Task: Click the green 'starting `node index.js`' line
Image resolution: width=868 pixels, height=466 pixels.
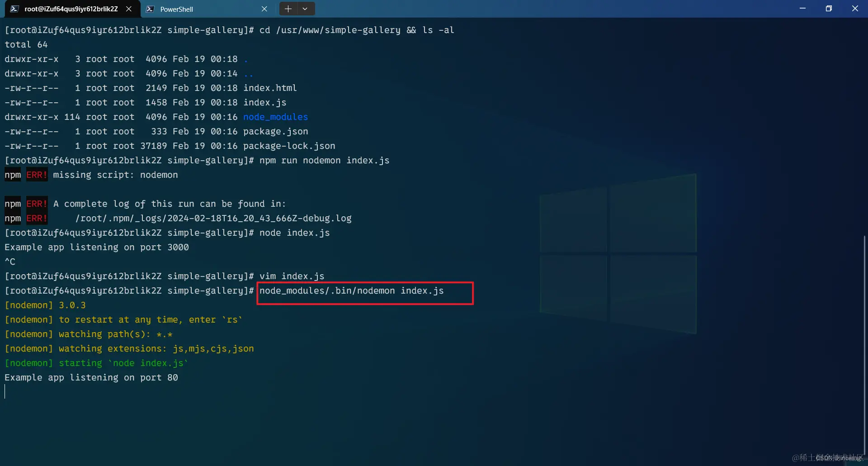Action: pyautogui.click(x=96, y=363)
